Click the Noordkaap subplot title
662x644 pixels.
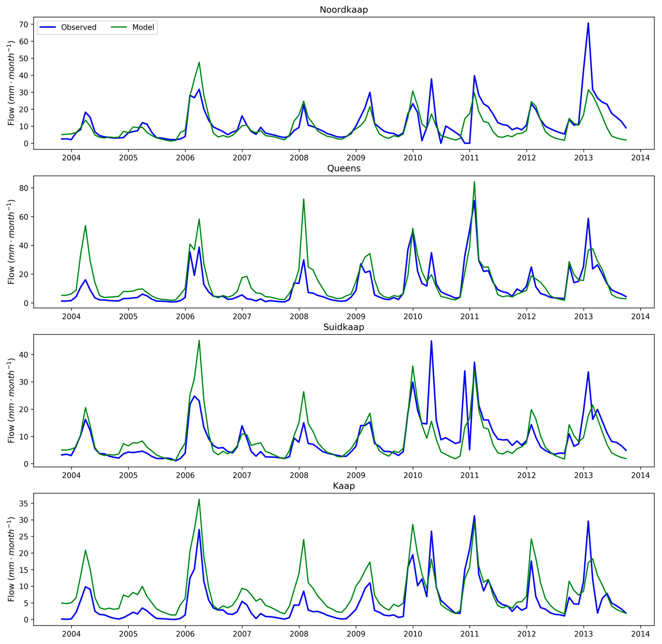click(344, 10)
